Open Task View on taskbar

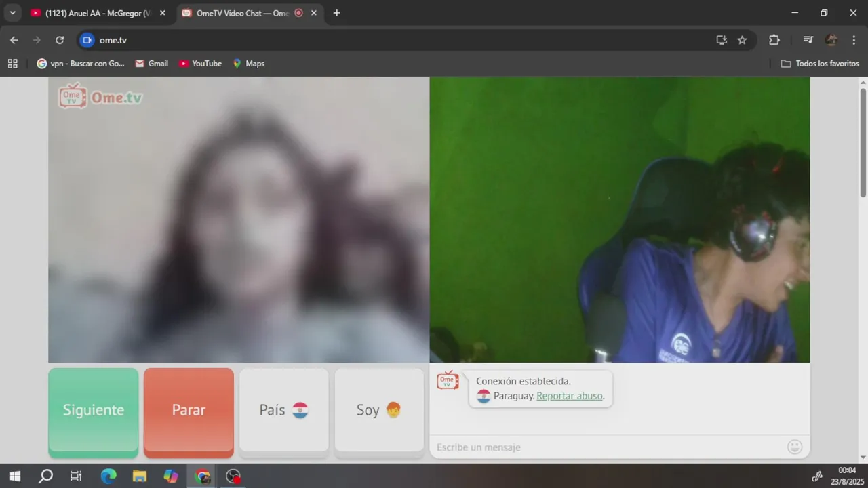(x=76, y=476)
